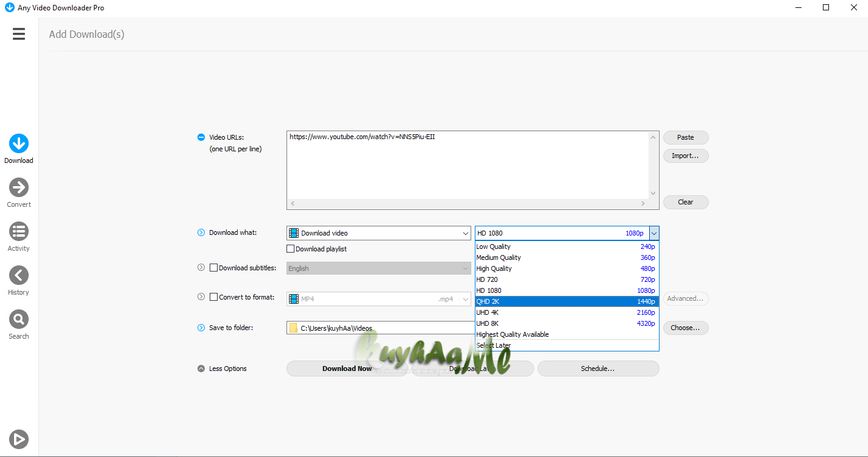The width and height of the screenshot is (868, 457).
Task: Click the Choose... folder button
Action: click(686, 328)
